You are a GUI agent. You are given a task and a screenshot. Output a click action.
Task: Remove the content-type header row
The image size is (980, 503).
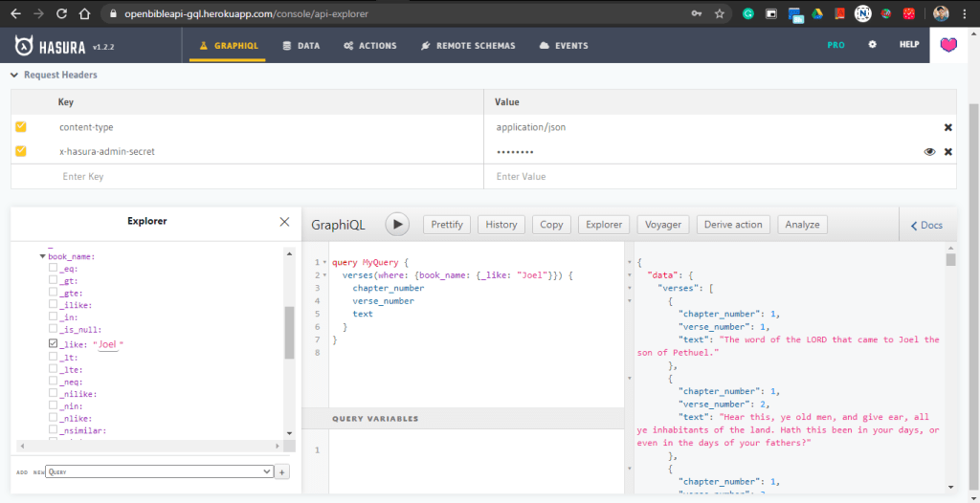coord(948,127)
